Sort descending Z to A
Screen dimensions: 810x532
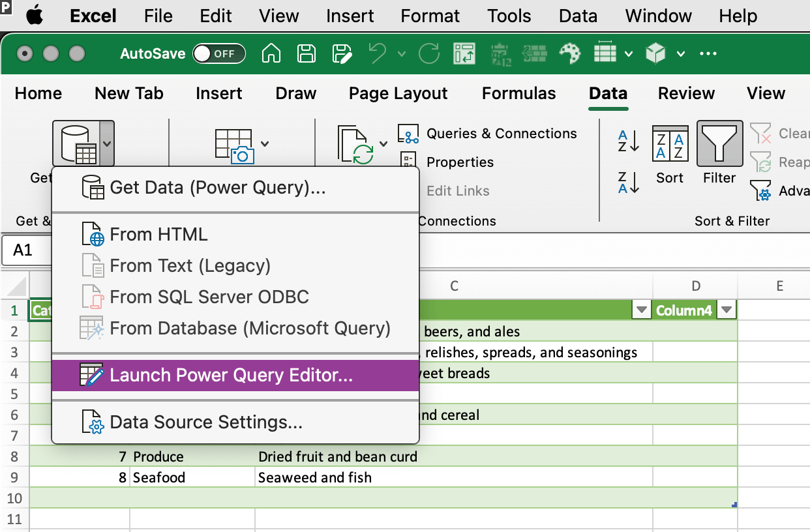click(629, 183)
